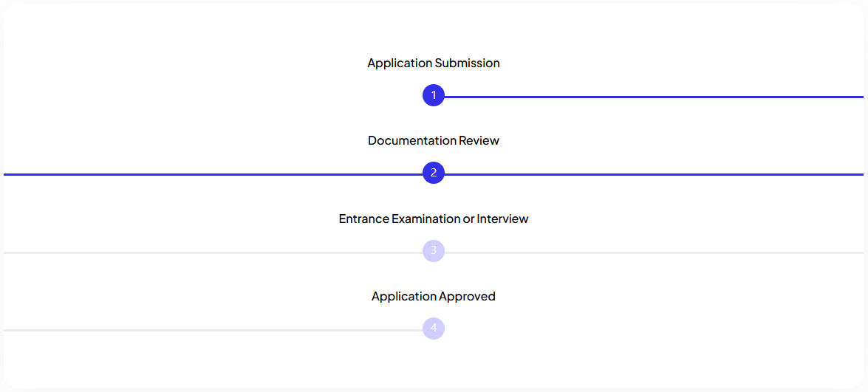
Task: Select step 2 circle marker
Action: (x=434, y=173)
